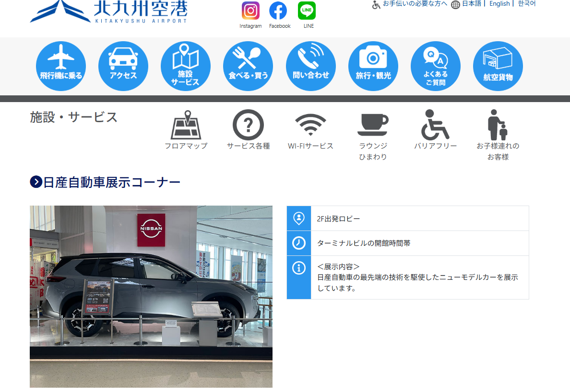
Task: Open the 食べる・買う dining icon
Action: click(x=248, y=66)
